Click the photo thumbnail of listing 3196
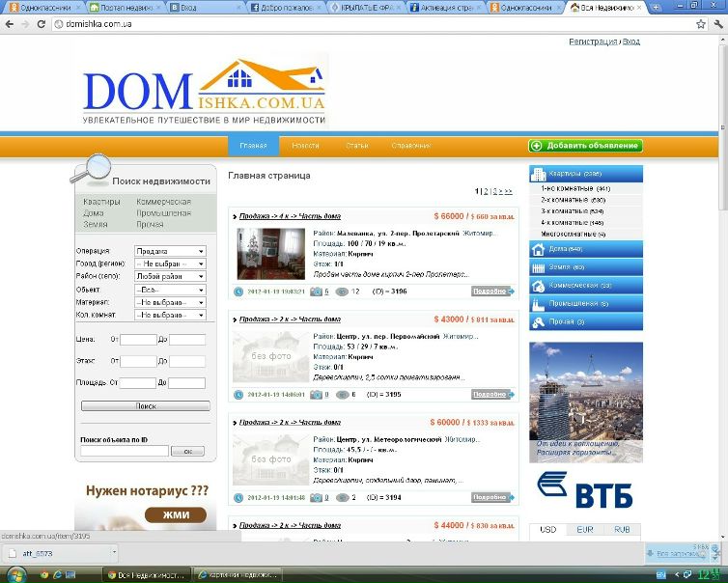 [x=271, y=254]
